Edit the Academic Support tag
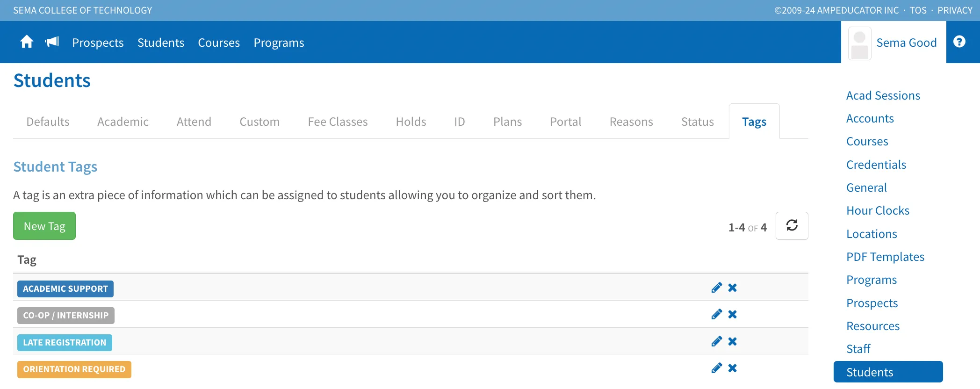Viewport: 980px width, 389px height. coord(716,288)
